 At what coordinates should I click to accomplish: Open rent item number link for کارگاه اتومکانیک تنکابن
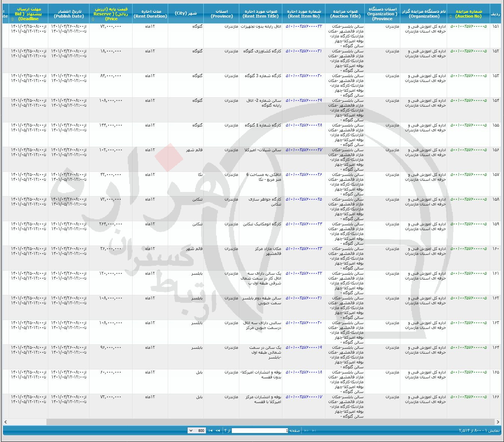304,224
